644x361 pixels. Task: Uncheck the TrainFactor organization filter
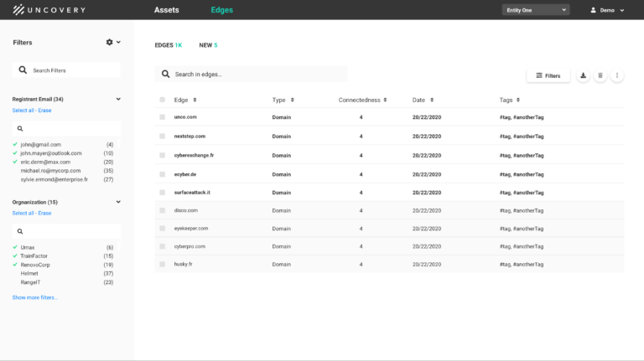point(15,255)
